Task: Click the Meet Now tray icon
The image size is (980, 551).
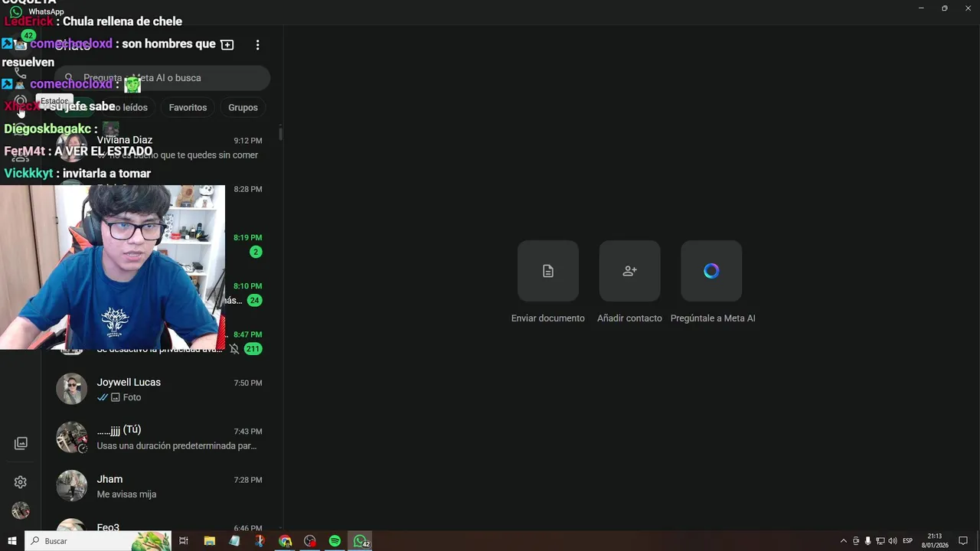Action: point(856,541)
